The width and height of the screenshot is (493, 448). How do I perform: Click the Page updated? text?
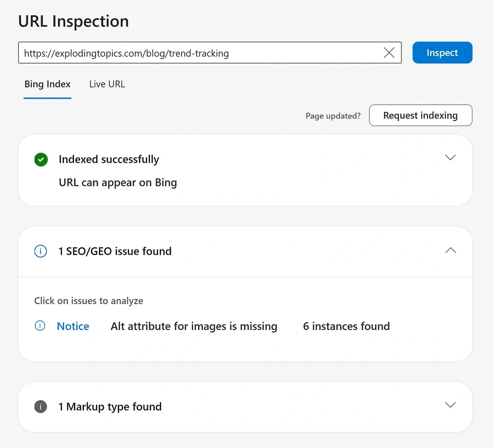pos(333,116)
